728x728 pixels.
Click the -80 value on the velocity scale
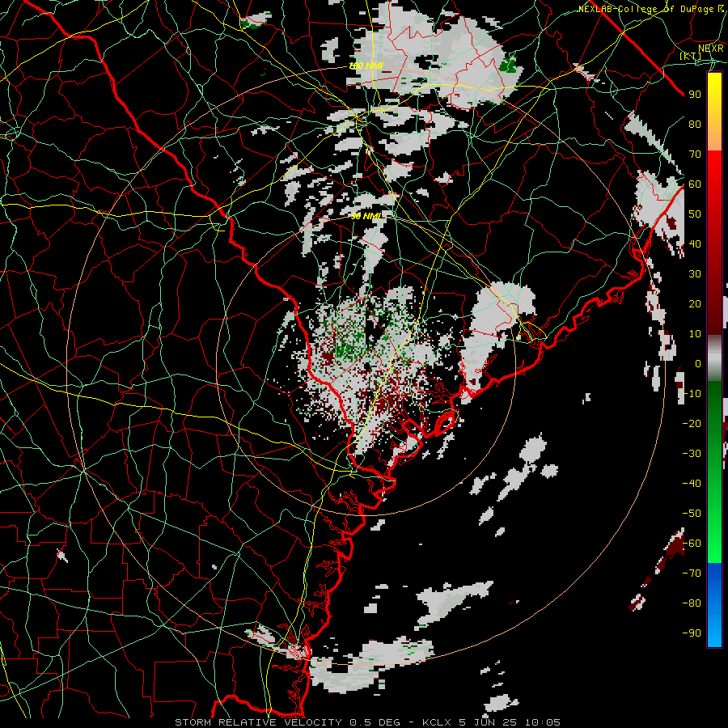692,603
